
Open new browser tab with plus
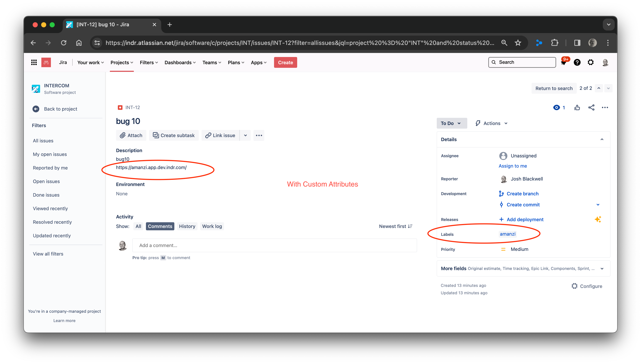tap(169, 25)
